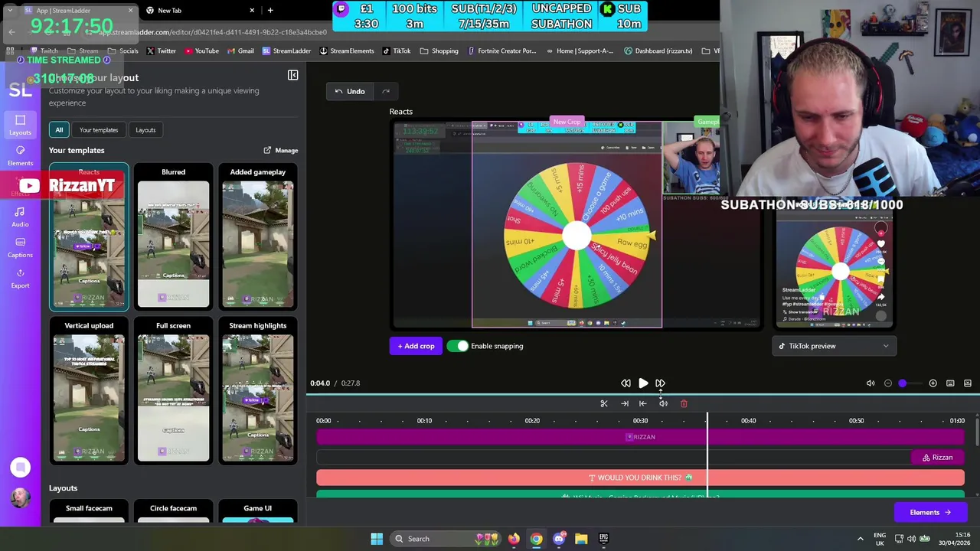
Task: Click the keyboard shortcuts icon
Action: click(x=950, y=383)
